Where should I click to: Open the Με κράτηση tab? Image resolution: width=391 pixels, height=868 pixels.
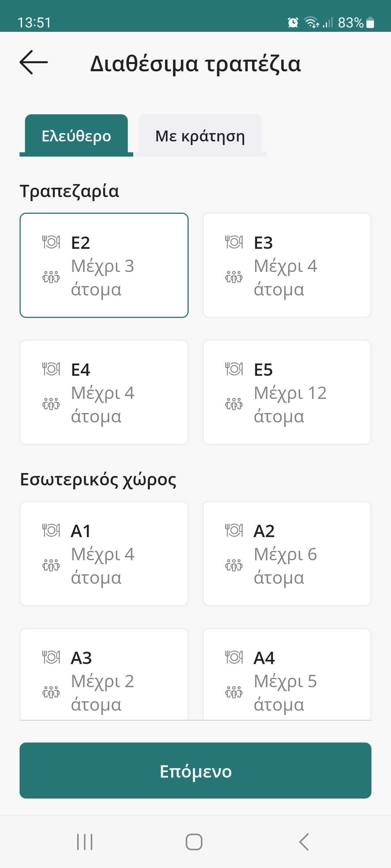click(200, 136)
